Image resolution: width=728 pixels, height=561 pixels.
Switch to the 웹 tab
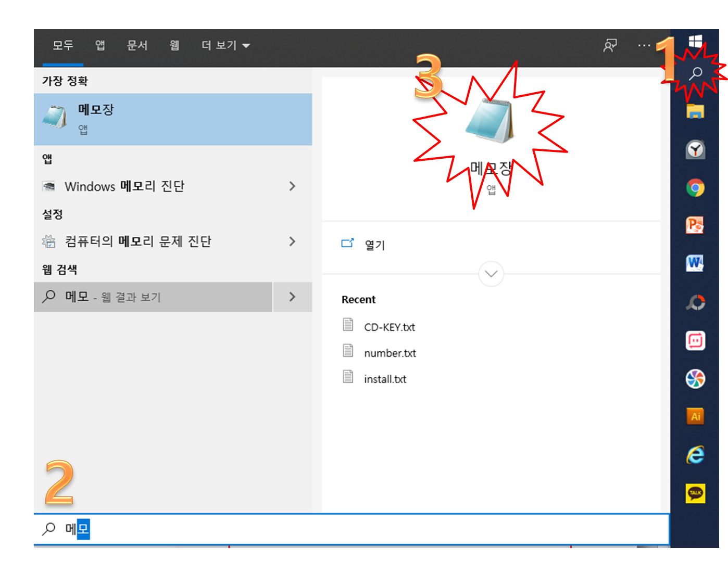point(174,45)
